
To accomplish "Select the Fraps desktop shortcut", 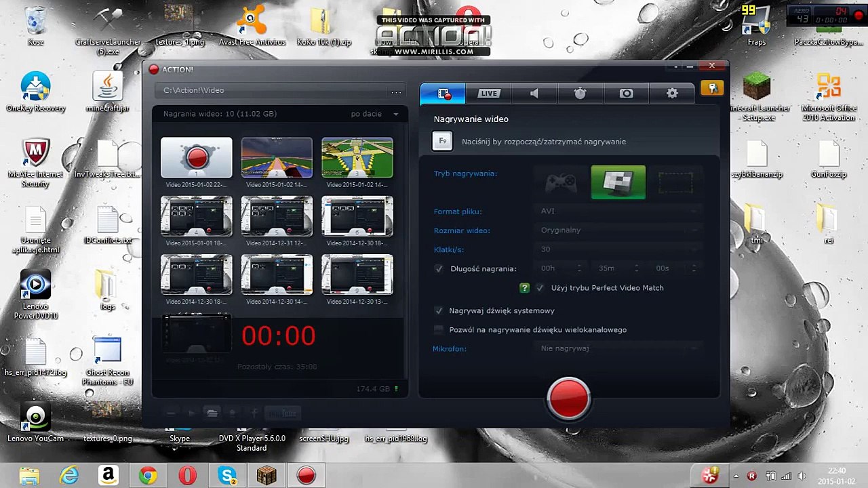I will point(756,27).
